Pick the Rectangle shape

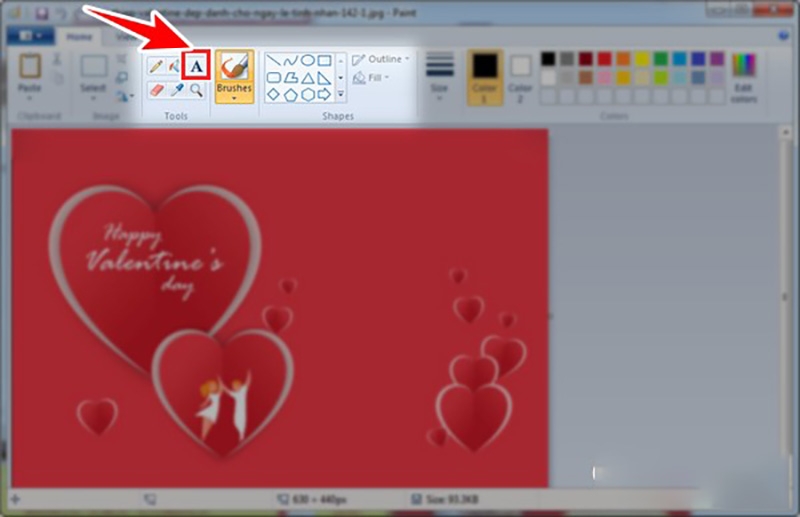point(324,61)
